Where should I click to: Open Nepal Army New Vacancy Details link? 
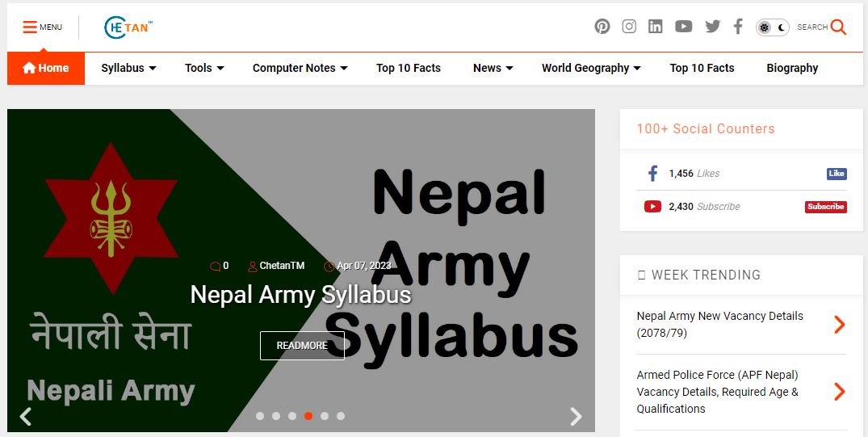tap(719, 325)
